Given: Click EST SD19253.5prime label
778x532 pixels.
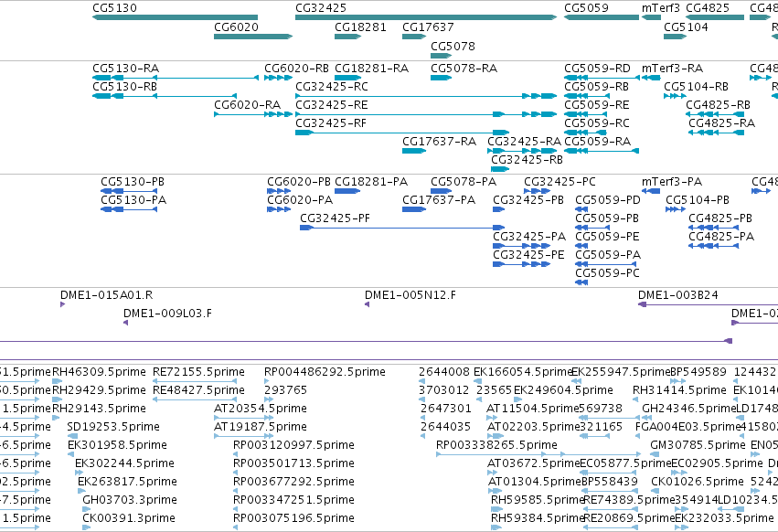Looking at the screenshot, I should point(113,427).
